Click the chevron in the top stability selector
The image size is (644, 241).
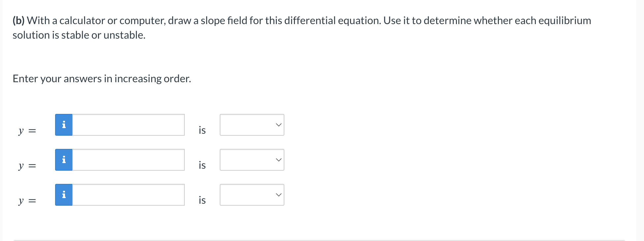tap(278, 125)
